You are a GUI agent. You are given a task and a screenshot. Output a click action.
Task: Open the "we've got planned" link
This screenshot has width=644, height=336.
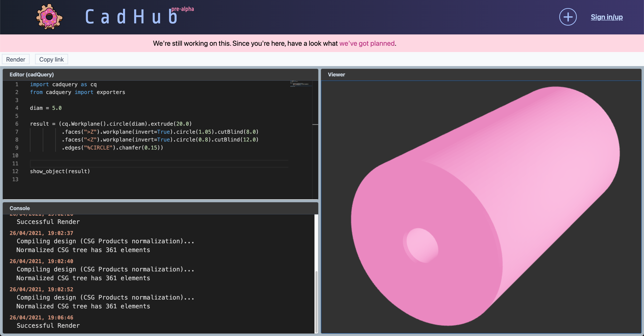point(367,43)
